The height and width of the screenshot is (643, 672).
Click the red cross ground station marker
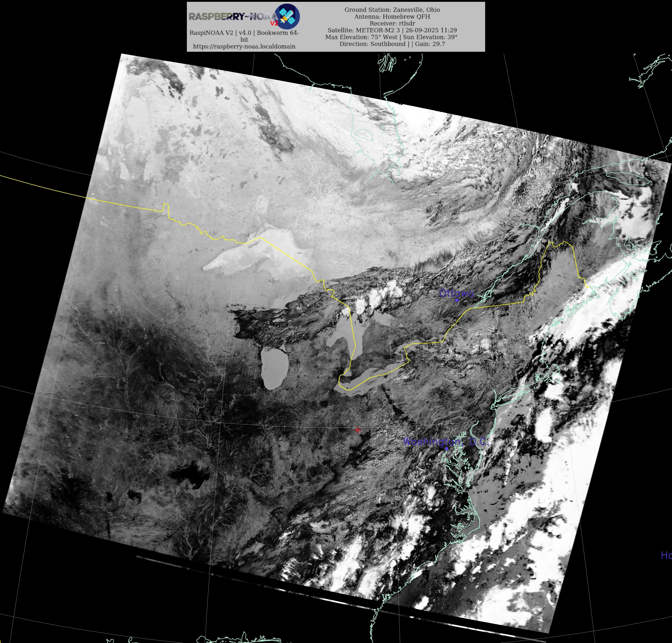(358, 430)
